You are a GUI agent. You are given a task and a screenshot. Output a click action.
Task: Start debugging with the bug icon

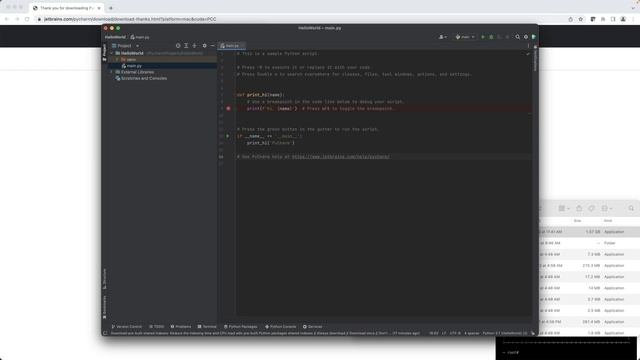[491, 37]
